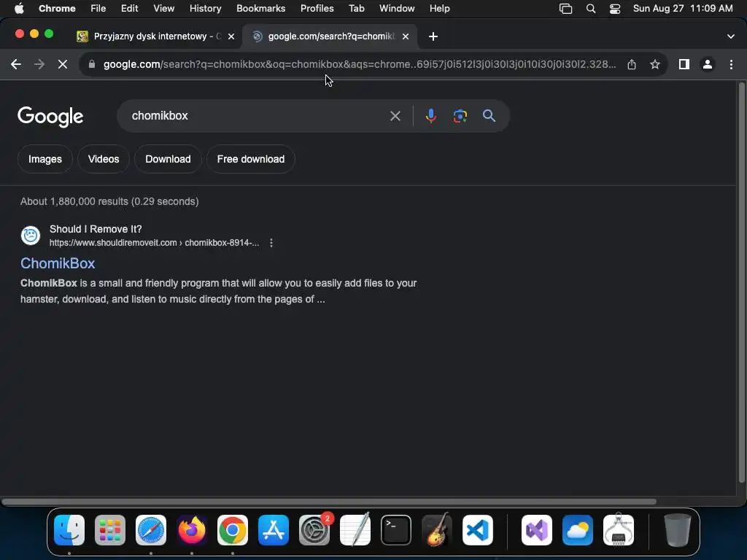
Task: Open System Settings from the Dock
Action: point(314,530)
